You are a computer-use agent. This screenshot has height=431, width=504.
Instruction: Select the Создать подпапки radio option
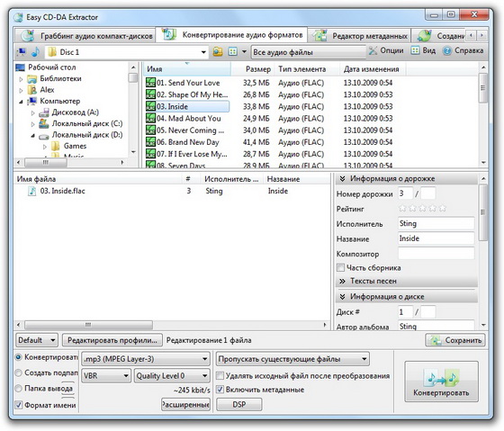tap(19, 373)
